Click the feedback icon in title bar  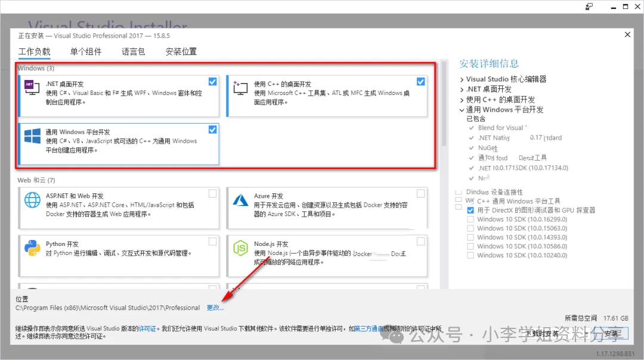coord(589,7)
